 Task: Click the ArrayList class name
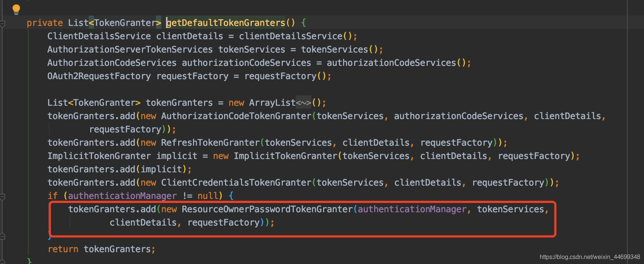[x=272, y=103]
